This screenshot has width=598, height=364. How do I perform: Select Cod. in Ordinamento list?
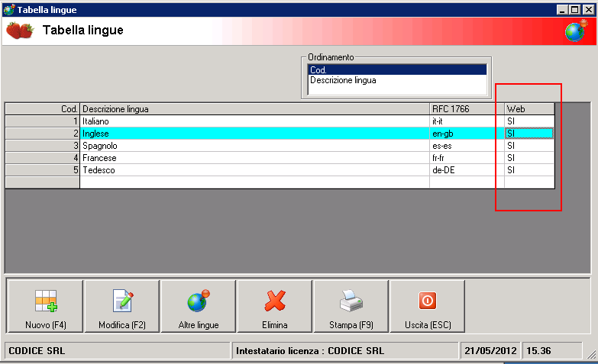pyautogui.click(x=397, y=69)
